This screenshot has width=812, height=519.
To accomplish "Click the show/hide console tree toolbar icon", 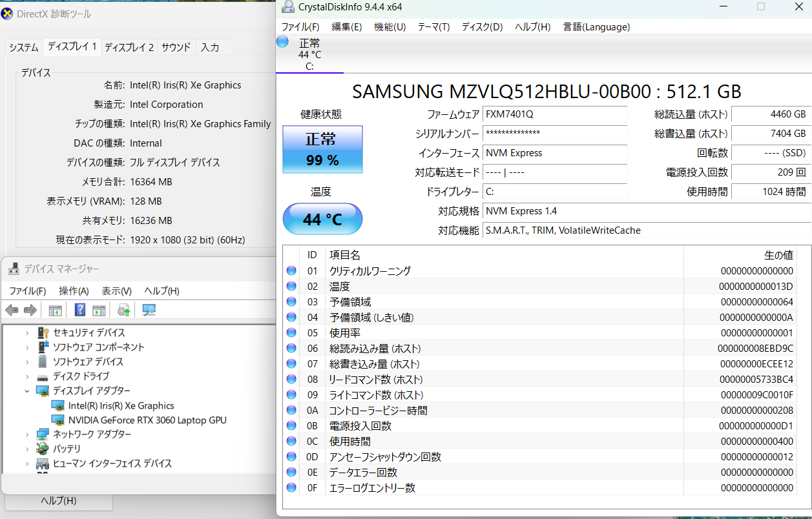I will [x=56, y=310].
